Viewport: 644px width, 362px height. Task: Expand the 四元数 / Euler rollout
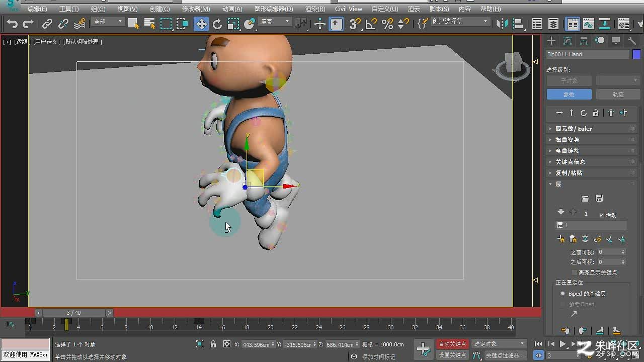coord(592,129)
